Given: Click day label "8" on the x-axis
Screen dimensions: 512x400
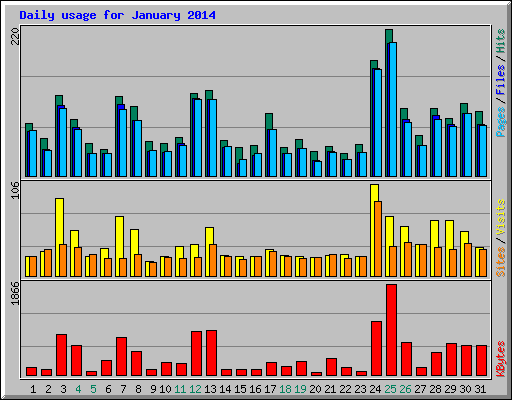Looking at the screenshot, I should point(138,389).
